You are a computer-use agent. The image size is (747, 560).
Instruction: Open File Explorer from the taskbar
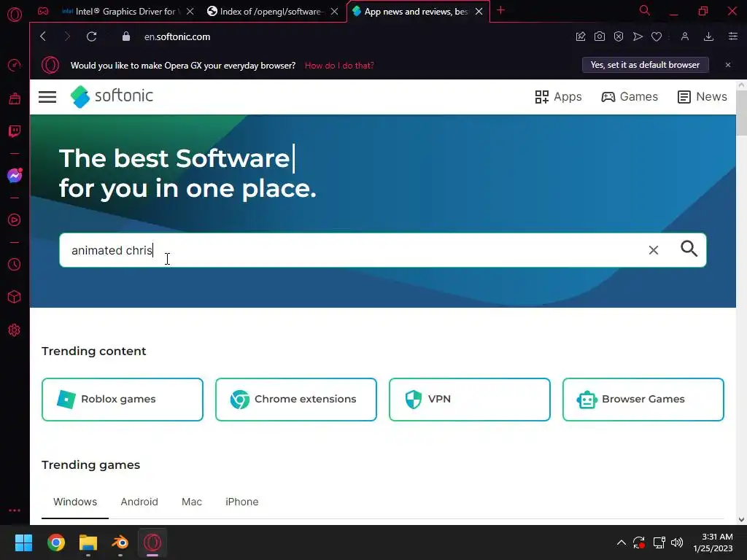point(88,542)
